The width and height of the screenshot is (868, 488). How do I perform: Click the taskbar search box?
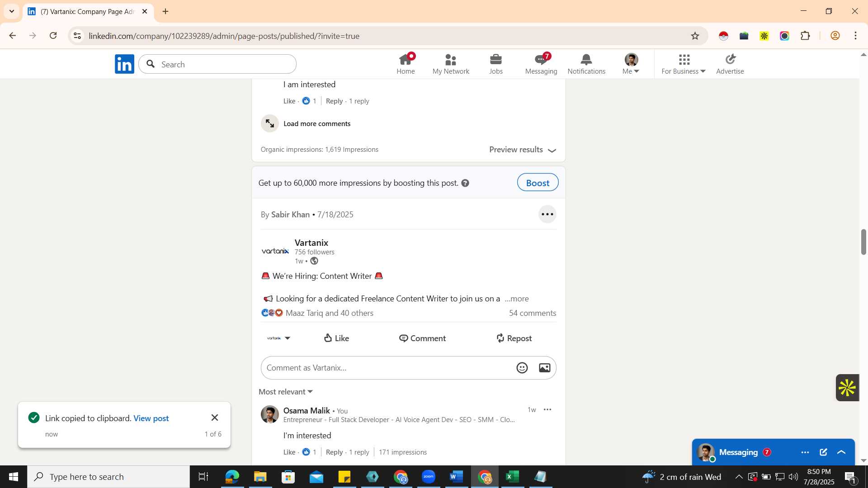point(108,477)
